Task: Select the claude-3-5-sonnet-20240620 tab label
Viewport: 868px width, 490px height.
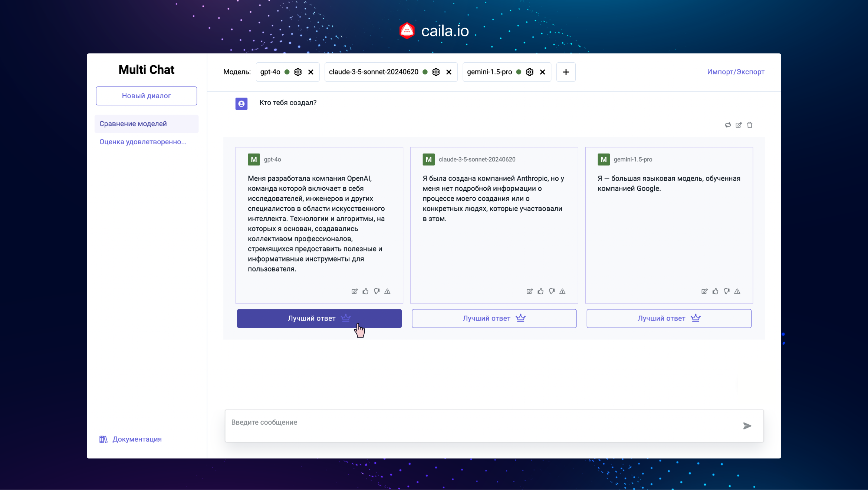Action: [374, 72]
